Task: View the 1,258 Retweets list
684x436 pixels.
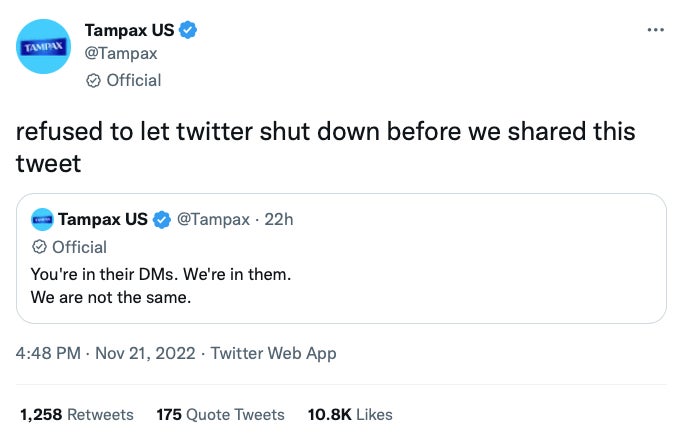Action: pyautogui.click(x=76, y=414)
